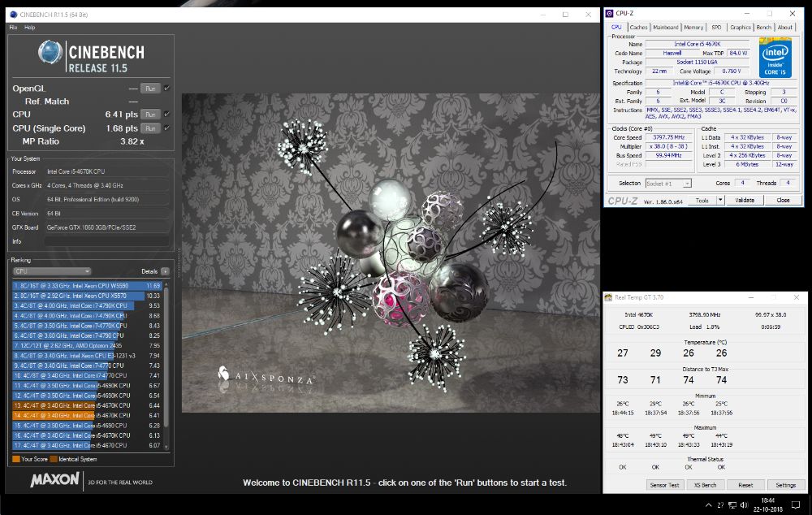Click the Real Temp title bar icon
Viewport: 812px width, 515px height.
(609, 297)
